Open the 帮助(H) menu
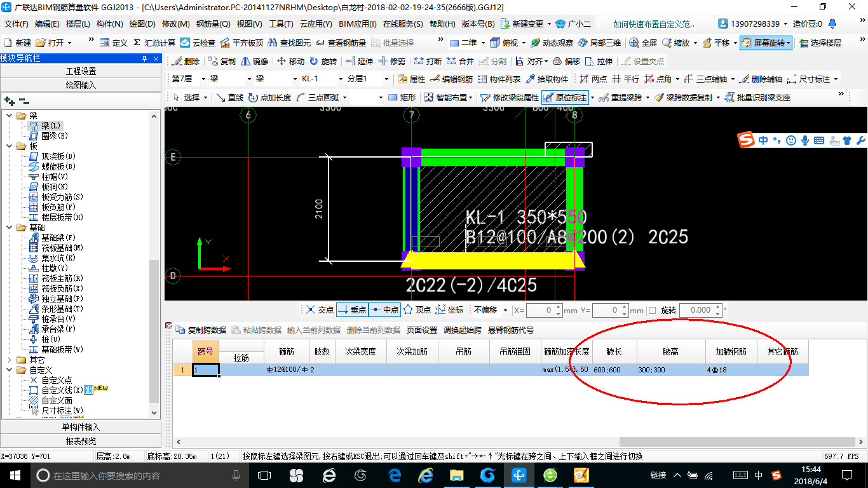 (x=442, y=24)
